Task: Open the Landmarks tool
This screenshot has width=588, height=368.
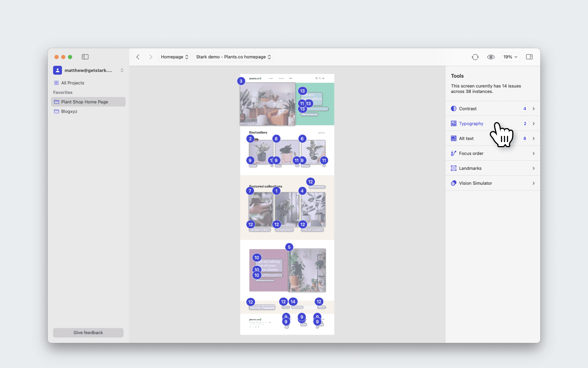Action: coord(493,168)
